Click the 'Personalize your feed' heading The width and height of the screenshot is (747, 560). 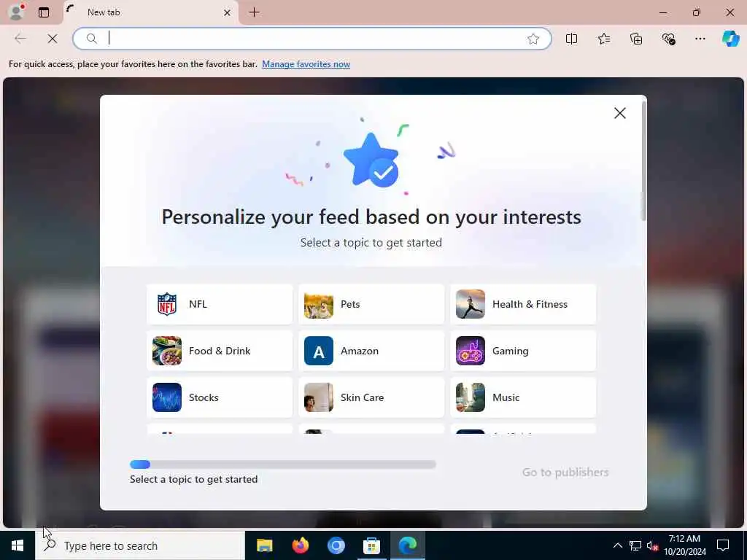(371, 217)
